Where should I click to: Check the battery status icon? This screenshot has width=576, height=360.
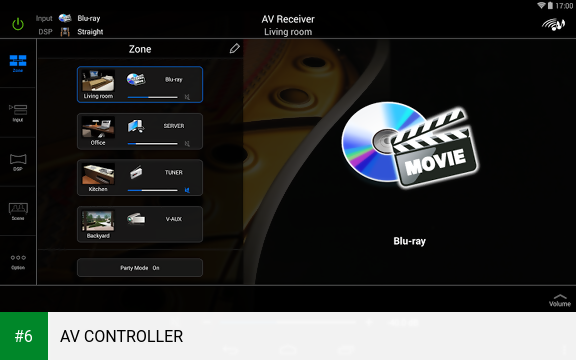550,6
